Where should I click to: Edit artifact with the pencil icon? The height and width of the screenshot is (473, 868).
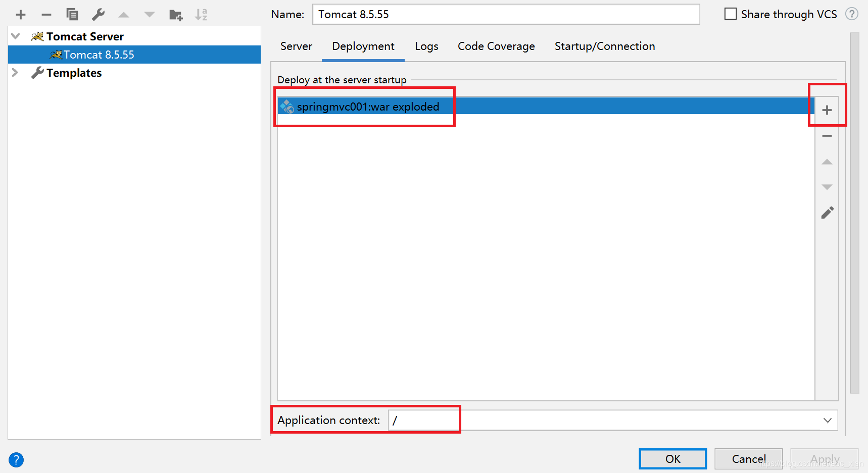point(827,213)
